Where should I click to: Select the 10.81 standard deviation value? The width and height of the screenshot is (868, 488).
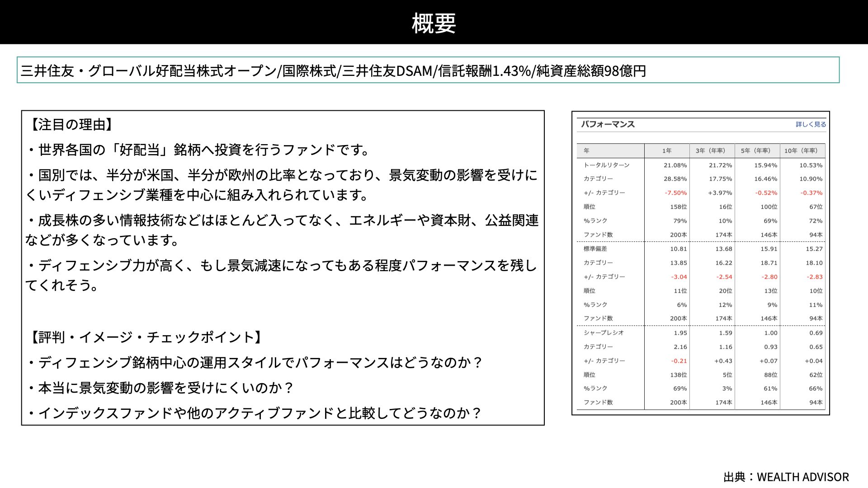678,249
